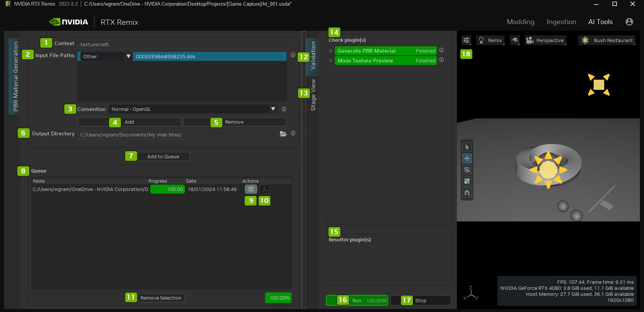Select the 00D2EE9BA855B235.dds input file entry
The height and width of the screenshot is (312, 644).
210,56
